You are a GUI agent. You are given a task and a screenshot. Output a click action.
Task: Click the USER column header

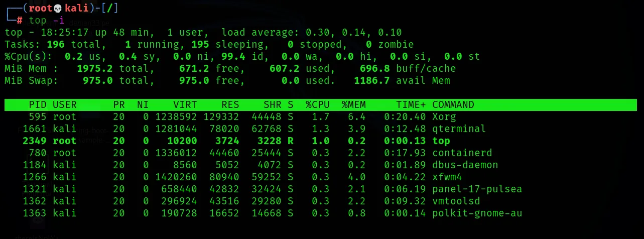point(65,104)
